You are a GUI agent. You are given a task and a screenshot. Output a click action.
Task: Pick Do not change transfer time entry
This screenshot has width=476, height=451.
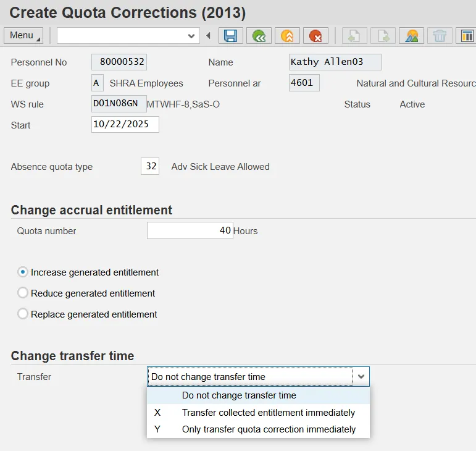(239, 395)
